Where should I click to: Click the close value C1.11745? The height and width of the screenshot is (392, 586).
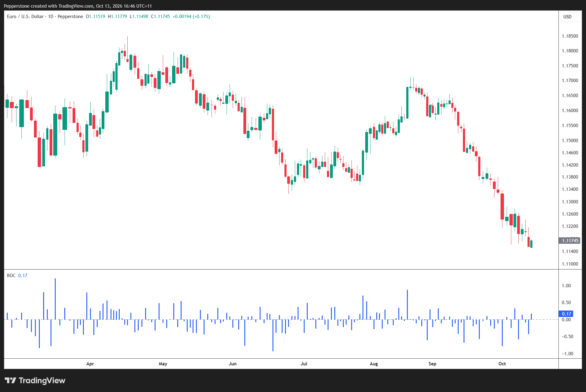tap(160, 17)
